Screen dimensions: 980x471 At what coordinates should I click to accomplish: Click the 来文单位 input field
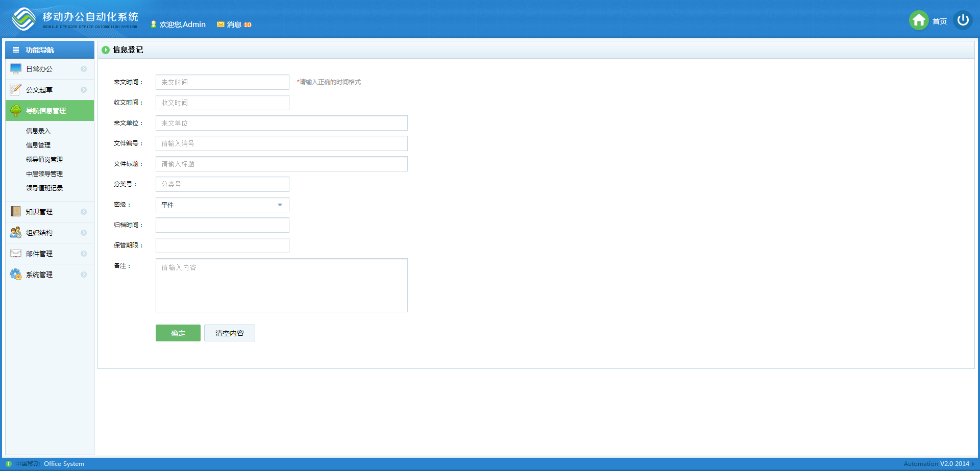click(282, 123)
